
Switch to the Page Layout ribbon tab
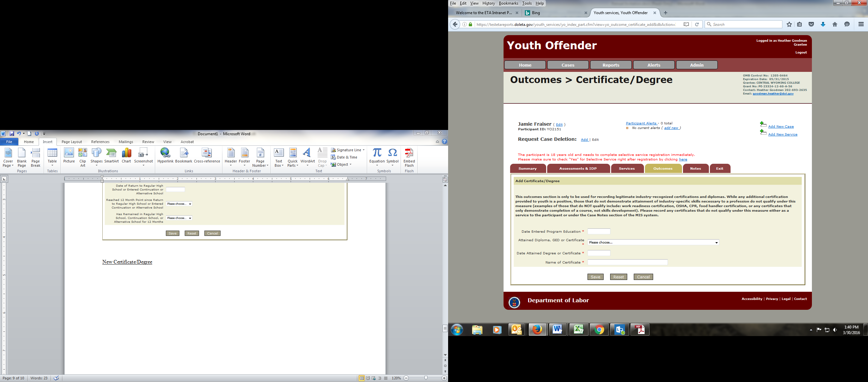pos(72,142)
